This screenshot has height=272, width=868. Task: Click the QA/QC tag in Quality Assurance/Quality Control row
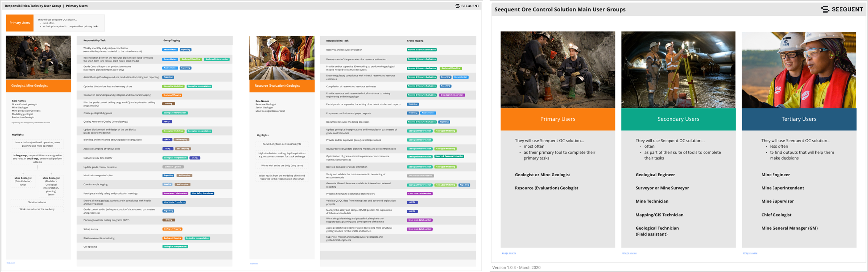[167, 122]
